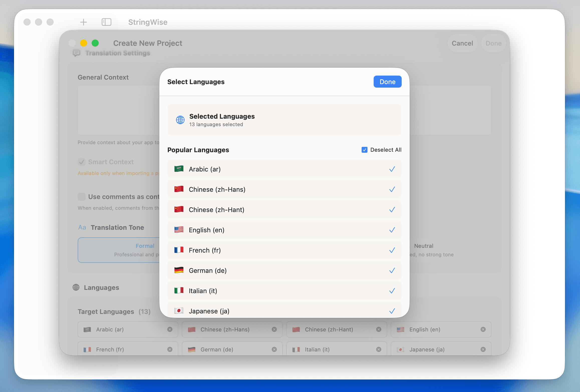Screen dimensions: 580x392
Task: Click the French flag icon in the French row
Action: click(179, 250)
